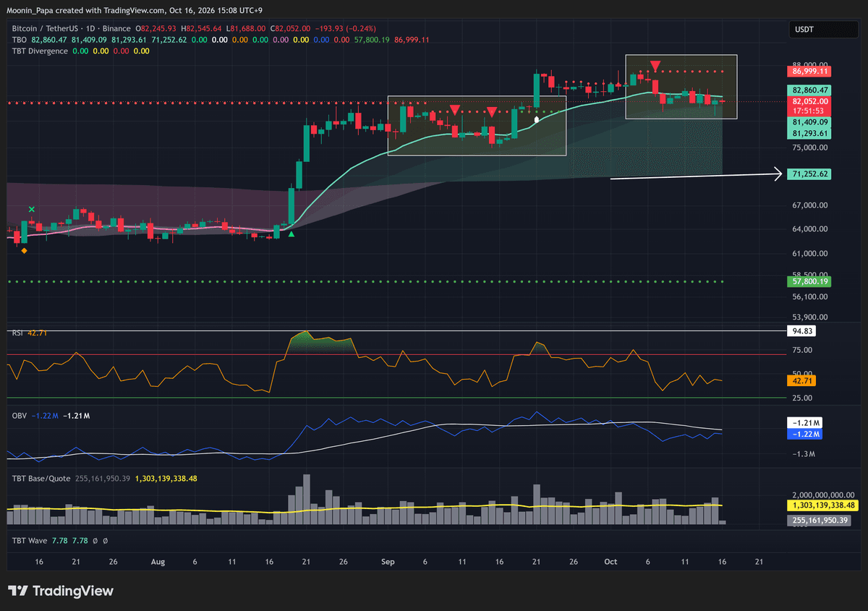Click the white arrowhead pointing to 71,252.62
Viewport: 868px width, 611px height.
click(x=778, y=174)
